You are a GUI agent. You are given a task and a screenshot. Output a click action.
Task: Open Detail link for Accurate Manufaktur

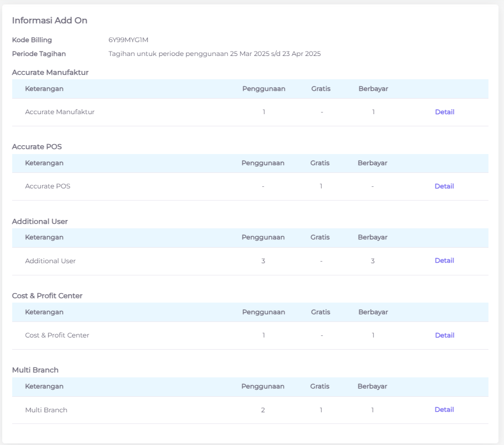(x=444, y=112)
